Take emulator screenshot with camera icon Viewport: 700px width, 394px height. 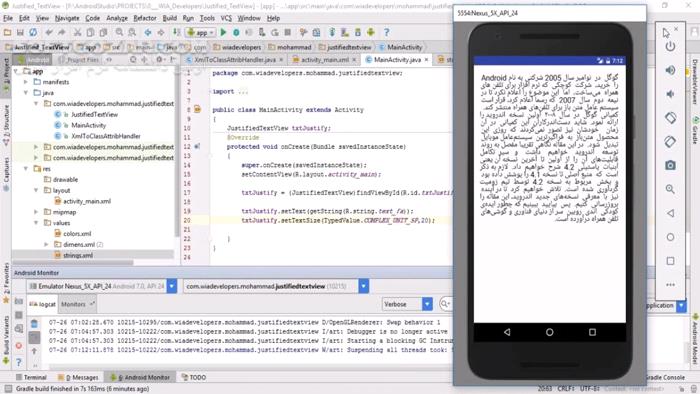pyautogui.click(x=670, y=165)
